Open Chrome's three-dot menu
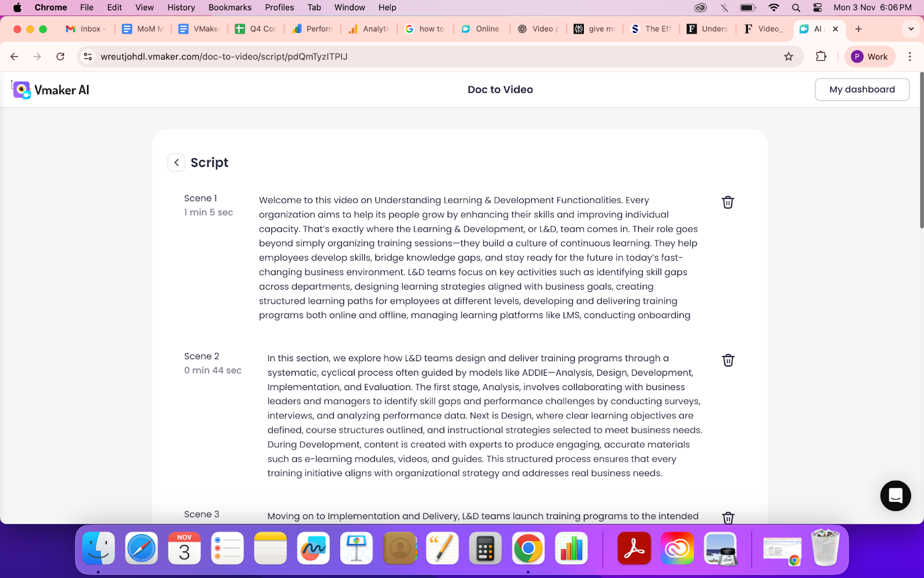Viewport: 924px width, 578px height. click(x=910, y=57)
